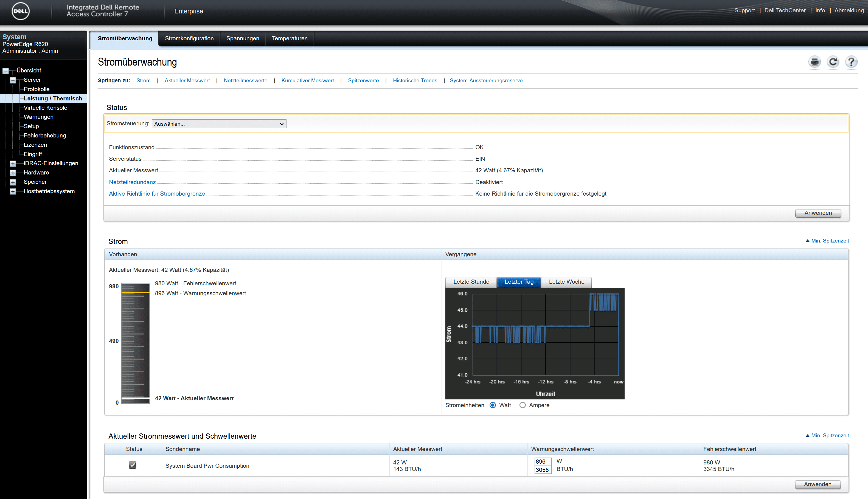Click the print page icon
This screenshot has height=499, width=868.
[814, 62]
